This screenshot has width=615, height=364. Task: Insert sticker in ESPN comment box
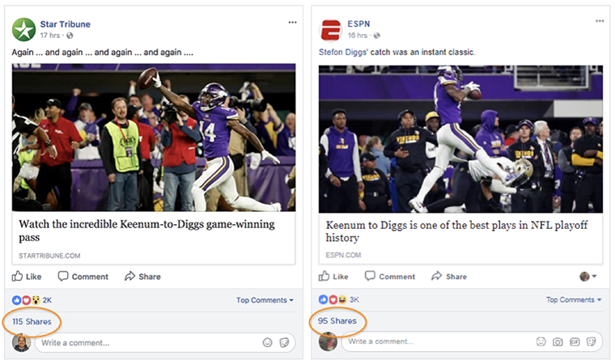tap(592, 342)
